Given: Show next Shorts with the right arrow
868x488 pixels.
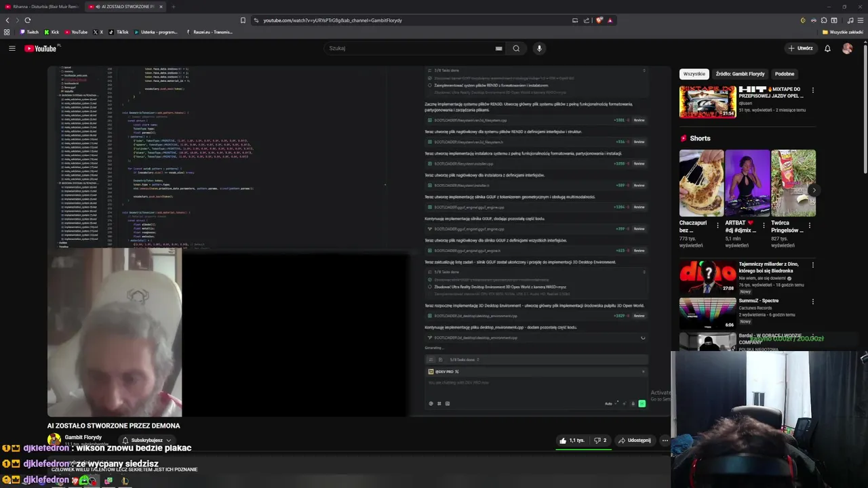Looking at the screenshot, I should click(813, 190).
